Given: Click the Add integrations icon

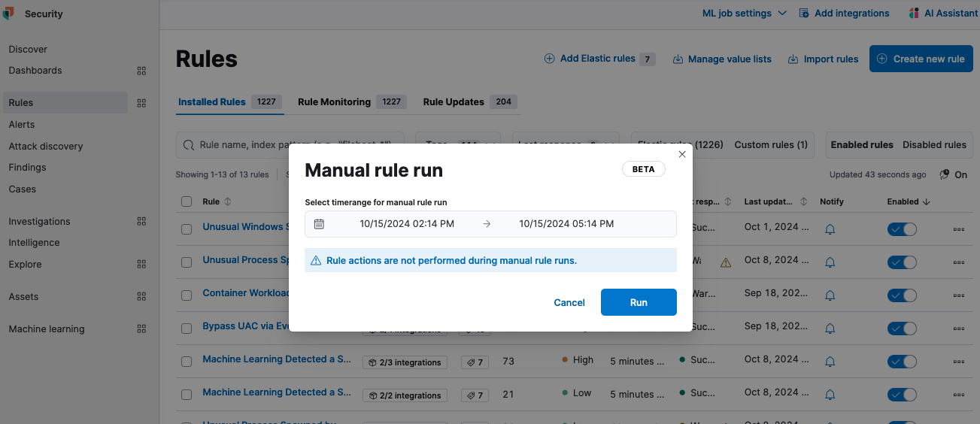Looking at the screenshot, I should click(804, 14).
